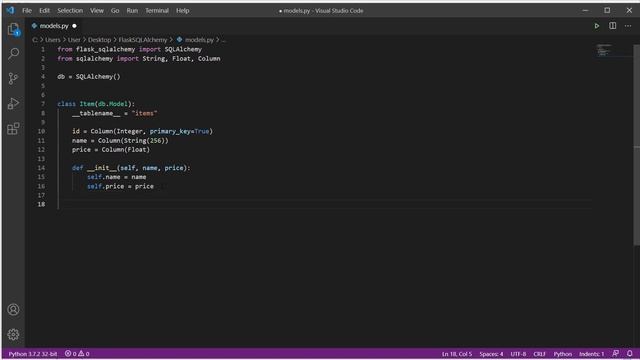This screenshot has height=360, width=640.
Task: Click Users in the breadcrumb path
Action: click(x=53, y=40)
